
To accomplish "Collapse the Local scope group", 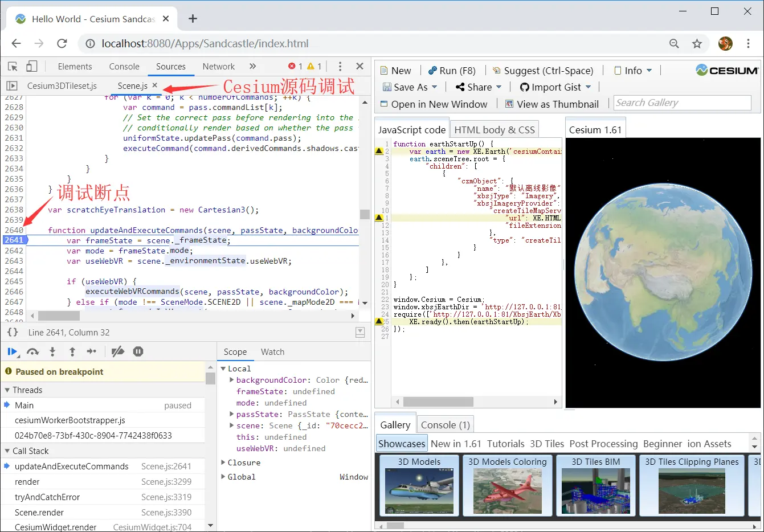I will (x=223, y=369).
